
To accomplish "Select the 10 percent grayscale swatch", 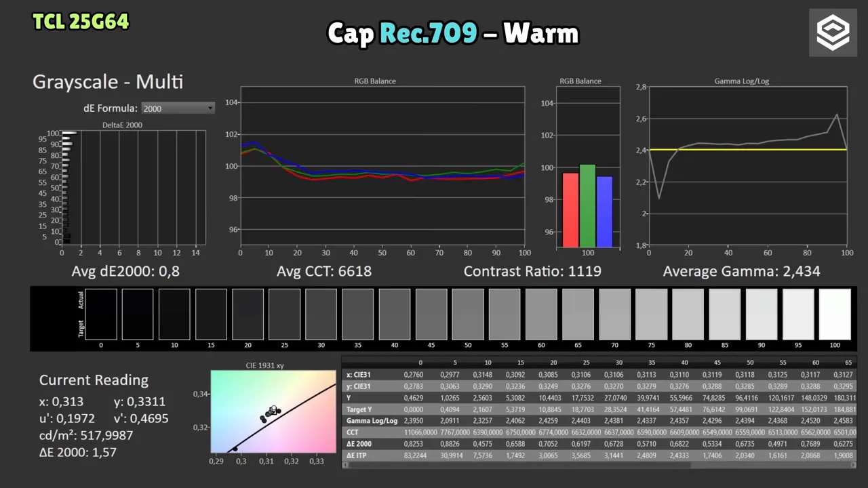I will [174, 314].
